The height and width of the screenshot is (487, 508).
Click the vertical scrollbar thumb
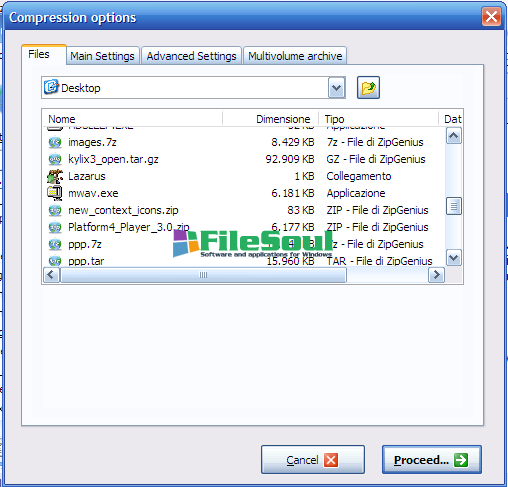tap(454, 206)
